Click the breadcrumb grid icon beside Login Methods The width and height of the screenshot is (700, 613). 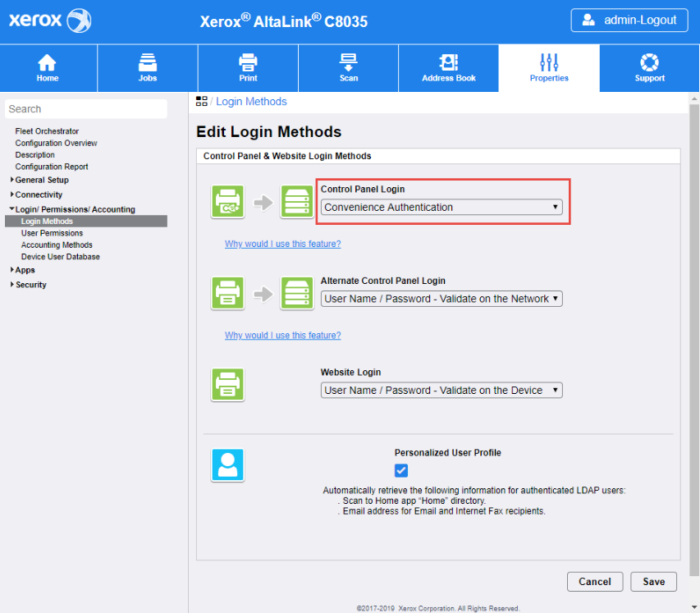(202, 101)
